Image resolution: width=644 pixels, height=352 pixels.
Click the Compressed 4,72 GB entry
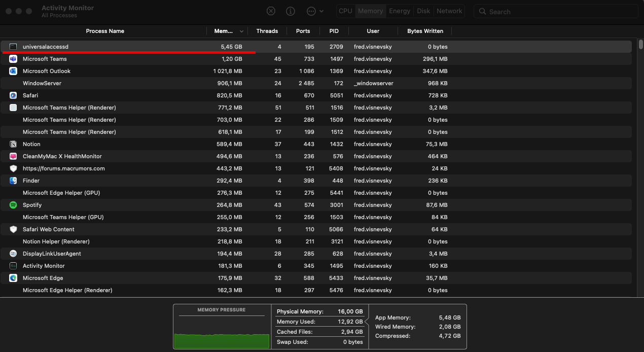(x=418, y=336)
